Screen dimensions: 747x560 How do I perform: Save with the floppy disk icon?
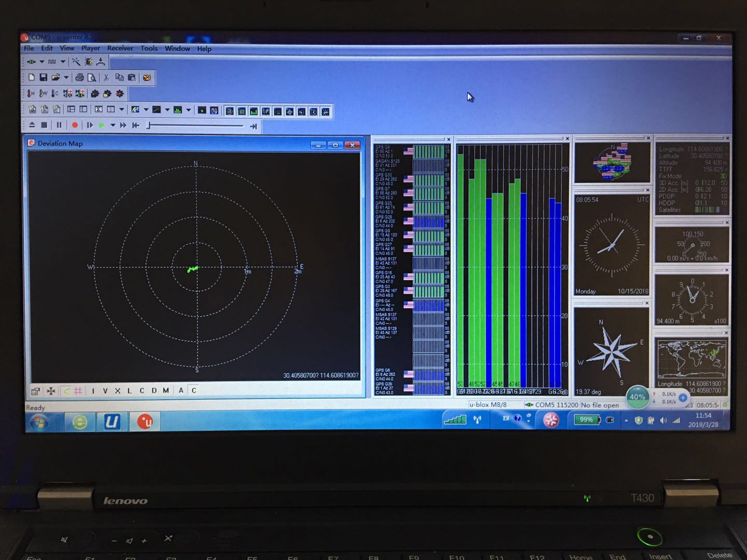tap(43, 77)
